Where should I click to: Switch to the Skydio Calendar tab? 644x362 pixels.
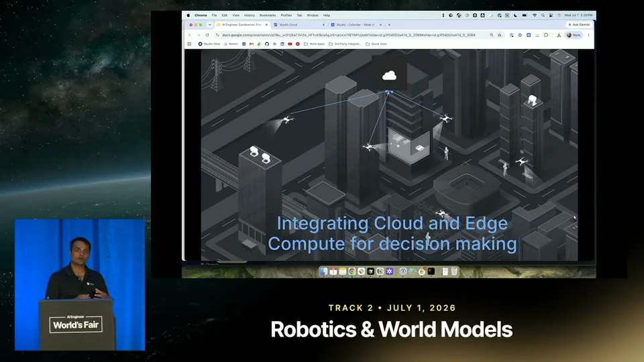(356, 25)
